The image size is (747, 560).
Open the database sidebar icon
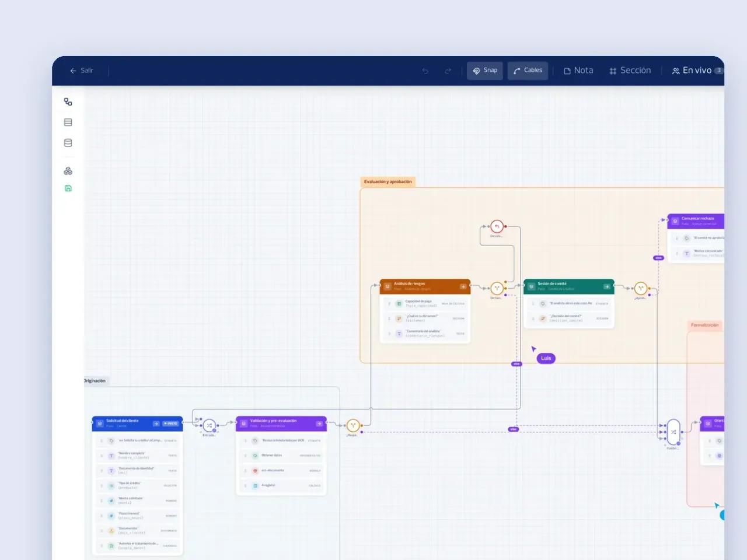coord(68,143)
